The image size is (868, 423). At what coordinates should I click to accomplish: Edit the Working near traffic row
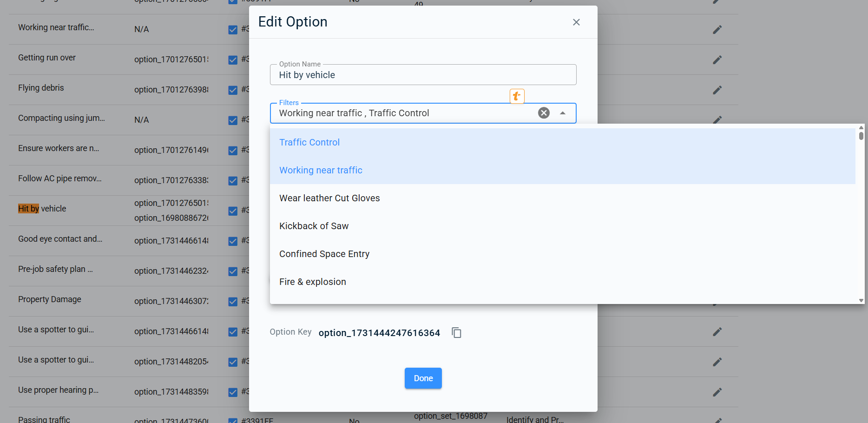(x=717, y=30)
